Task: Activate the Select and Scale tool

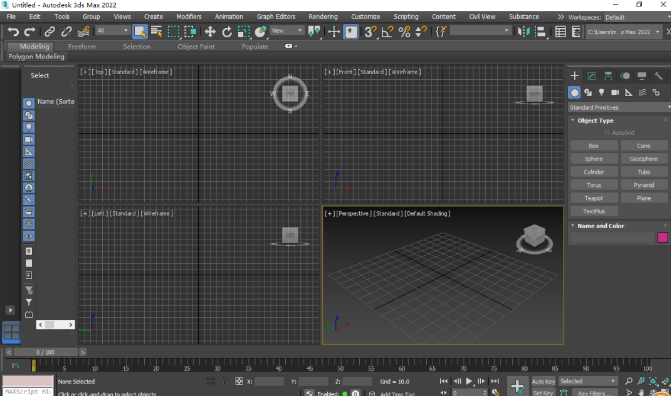Action: click(243, 32)
